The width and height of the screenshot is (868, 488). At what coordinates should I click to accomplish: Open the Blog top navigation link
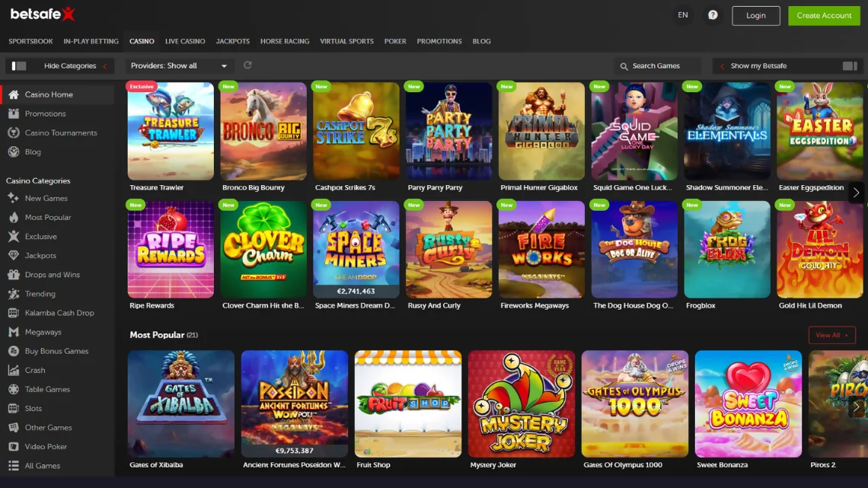click(481, 42)
